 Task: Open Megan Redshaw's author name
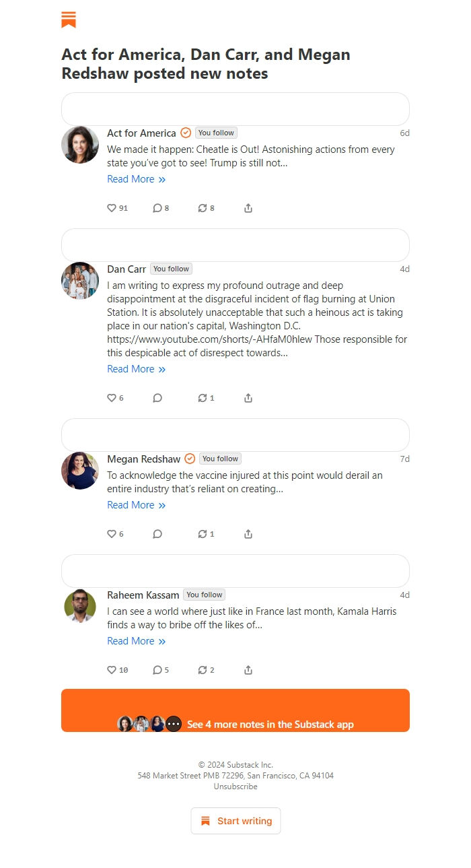[x=144, y=459]
